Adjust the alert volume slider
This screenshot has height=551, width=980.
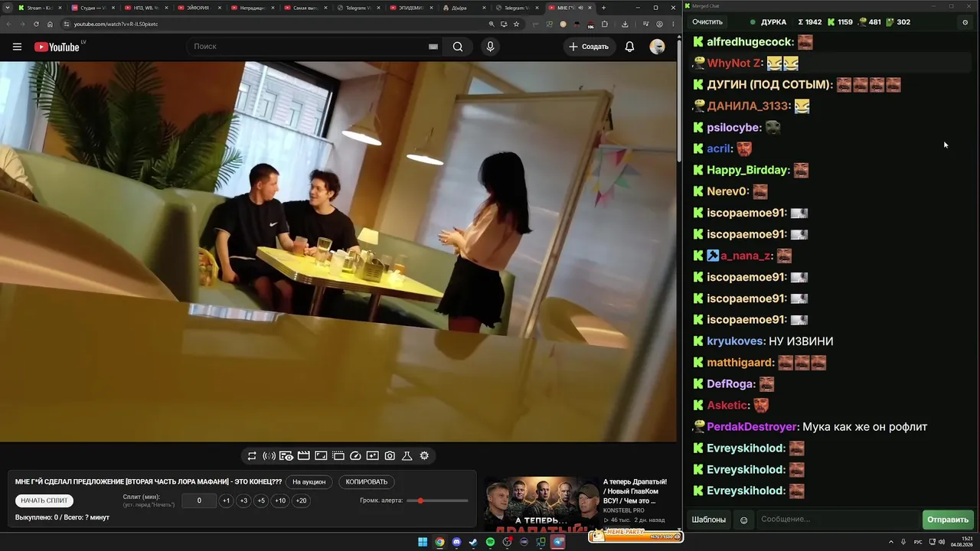click(x=437, y=500)
